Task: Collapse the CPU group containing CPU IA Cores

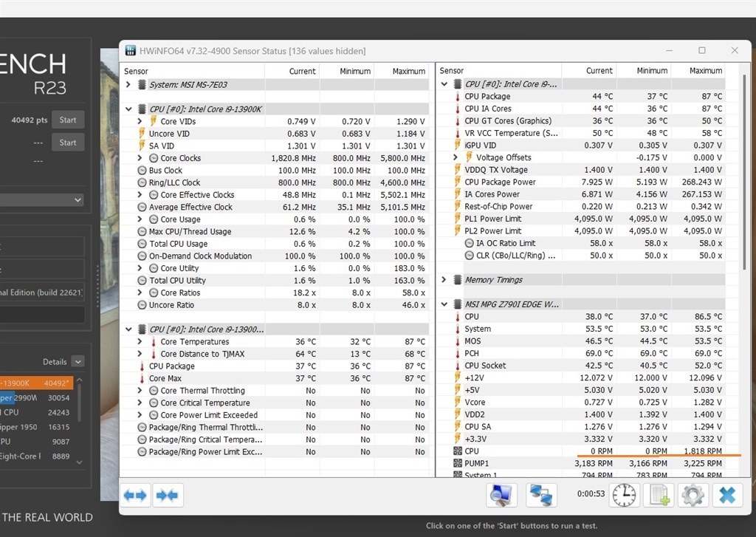Action: 444,84
